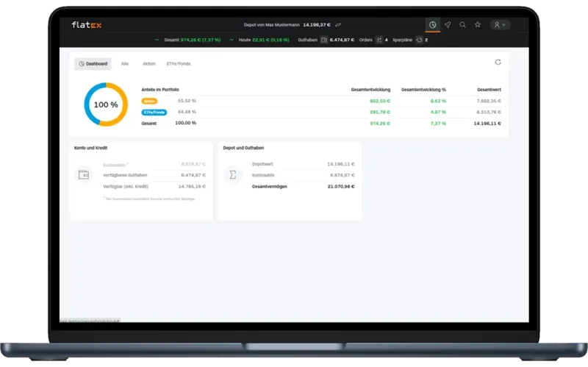Viewport: 588px width, 367px height.
Task: Click the 7,37 % value in Gesamt table row
Action: 438,124
